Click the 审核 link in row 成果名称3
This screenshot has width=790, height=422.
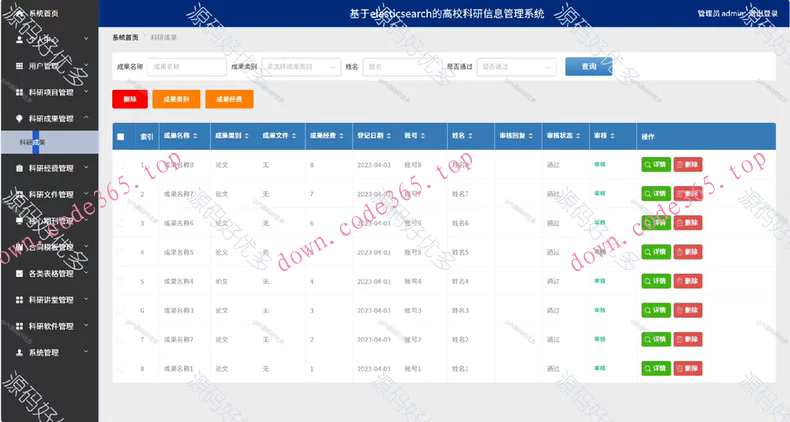[600, 310]
